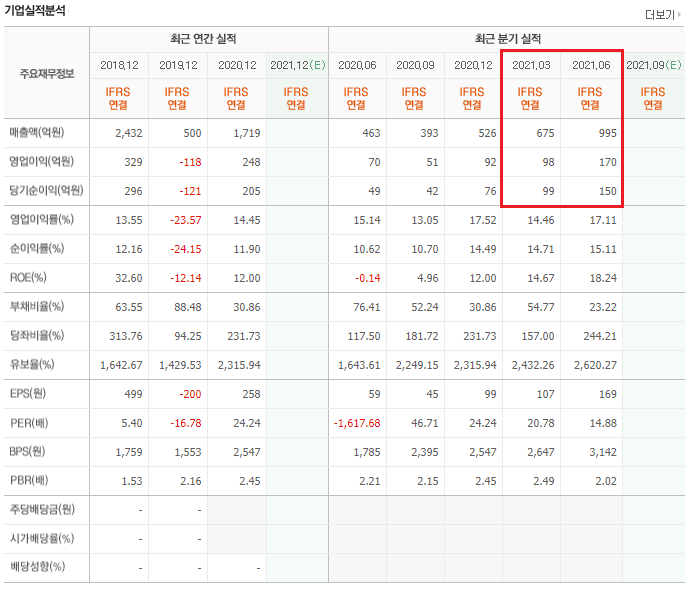This screenshot has width=690, height=589.
Task: Click the 1,719 revenue value
Action: point(247,133)
